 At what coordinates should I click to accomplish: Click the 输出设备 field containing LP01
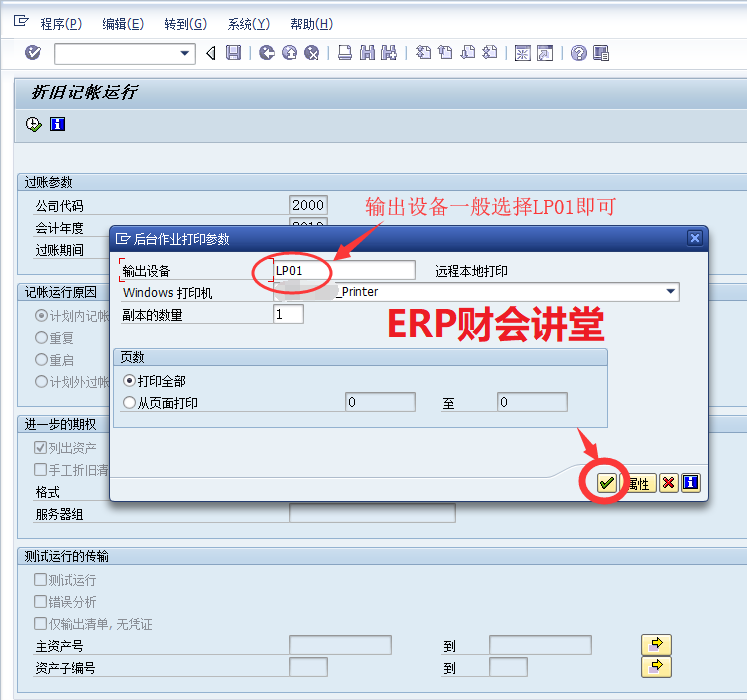(344, 270)
